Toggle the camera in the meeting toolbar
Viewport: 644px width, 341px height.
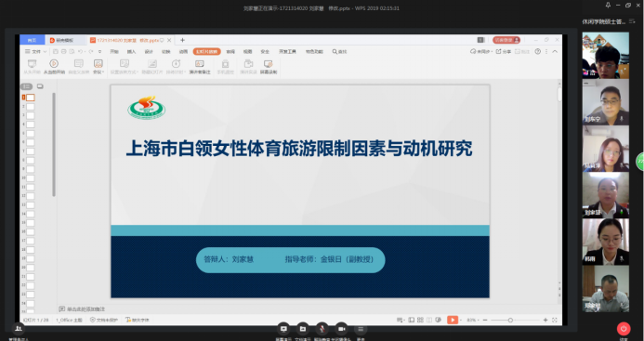341,329
